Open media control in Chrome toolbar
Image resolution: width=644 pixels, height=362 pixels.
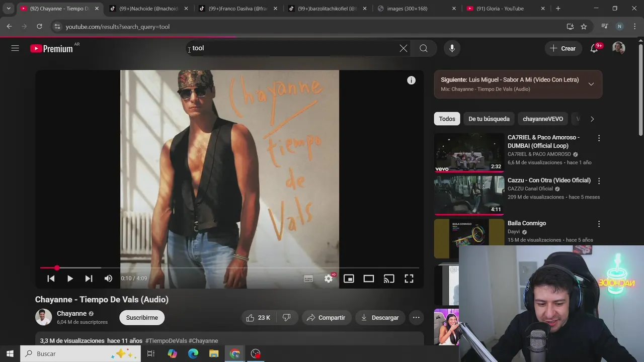(605, 27)
